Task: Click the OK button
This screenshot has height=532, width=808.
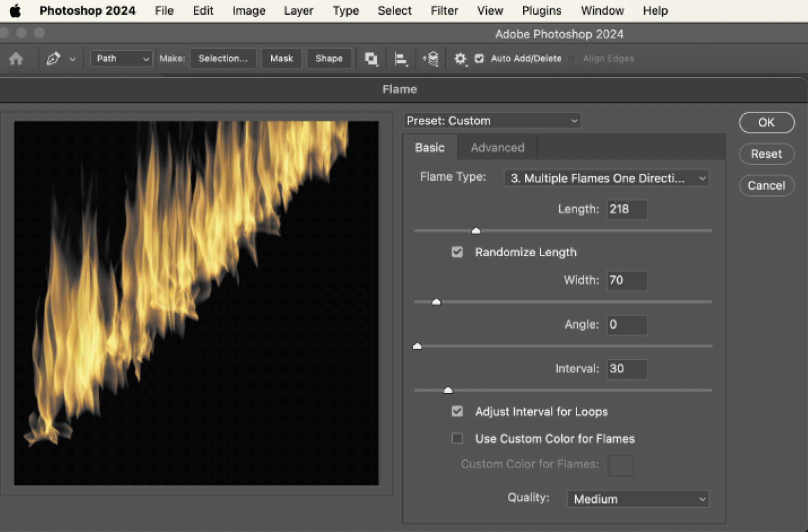Action: click(766, 122)
